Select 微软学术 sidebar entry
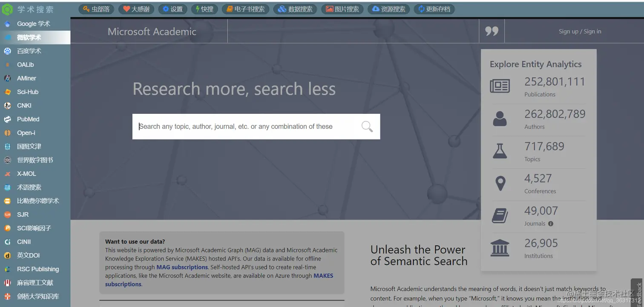 click(35, 38)
